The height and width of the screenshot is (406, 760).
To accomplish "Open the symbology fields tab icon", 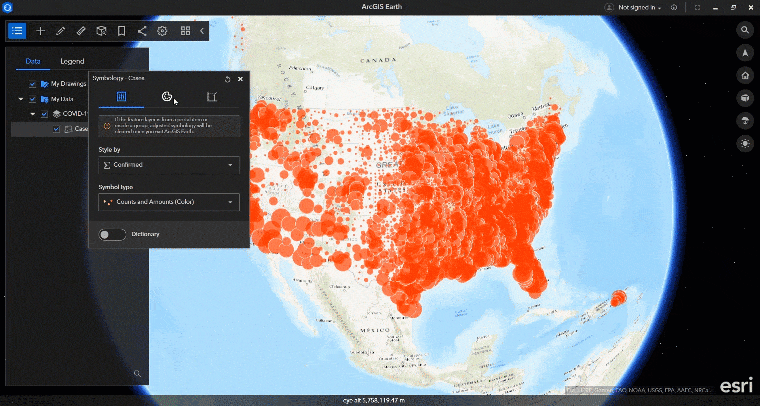I will coord(121,97).
